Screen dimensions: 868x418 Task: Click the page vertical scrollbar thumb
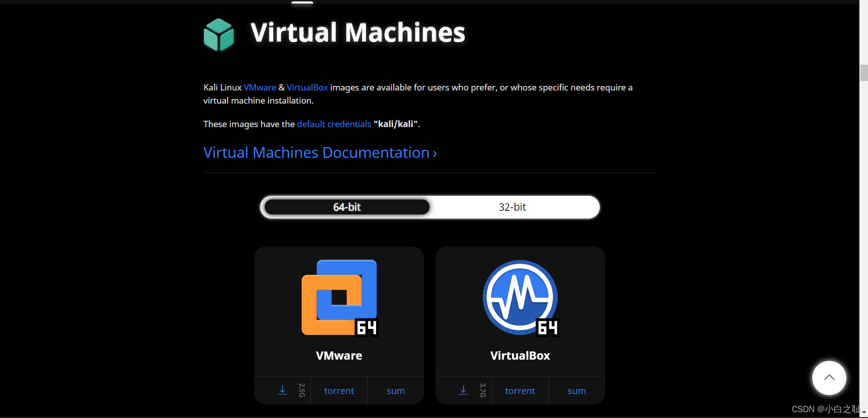pyautogui.click(x=864, y=73)
